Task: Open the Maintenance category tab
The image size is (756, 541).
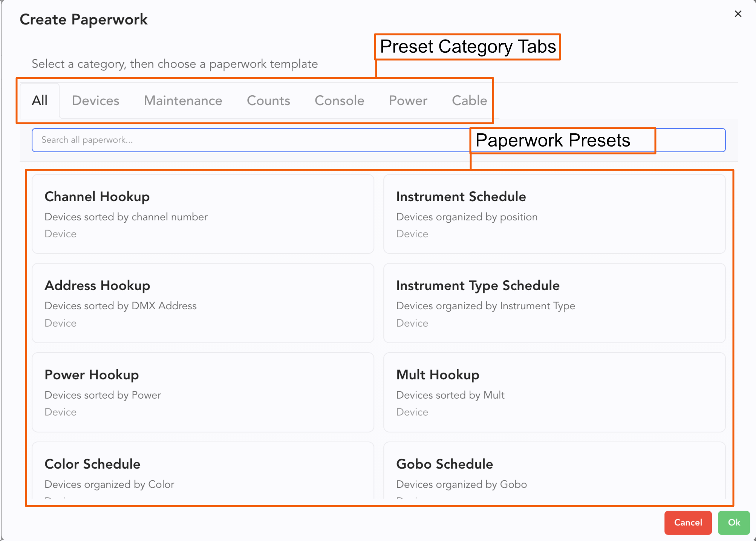Action: click(183, 101)
